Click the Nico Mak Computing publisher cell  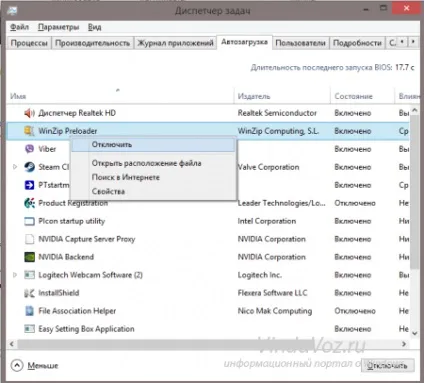pyautogui.click(x=275, y=311)
